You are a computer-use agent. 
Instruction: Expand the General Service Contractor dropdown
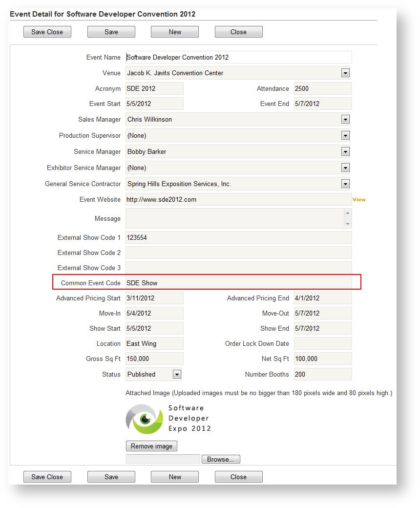point(346,184)
